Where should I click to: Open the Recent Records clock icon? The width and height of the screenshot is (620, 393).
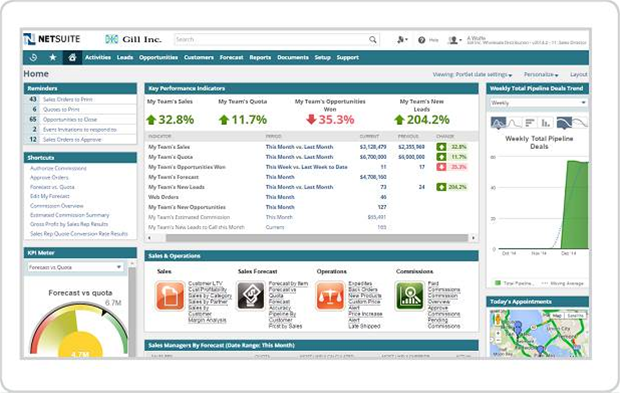coord(33,58)
